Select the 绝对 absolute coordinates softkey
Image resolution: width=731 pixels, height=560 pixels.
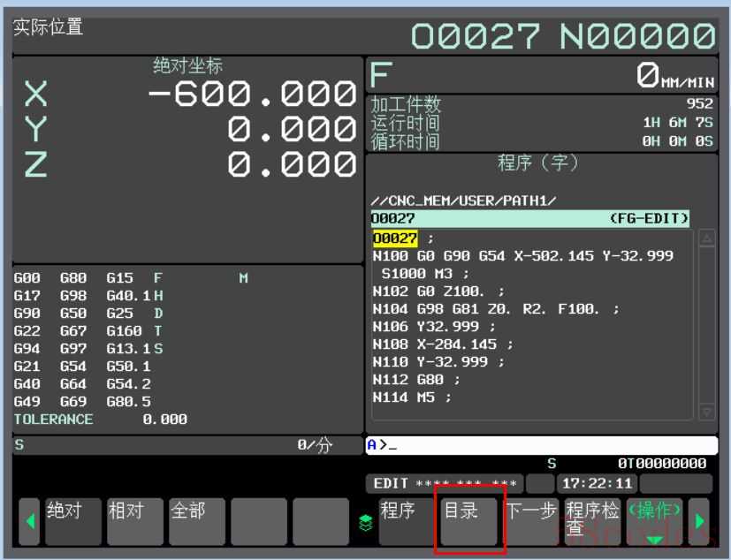[72, 521]
